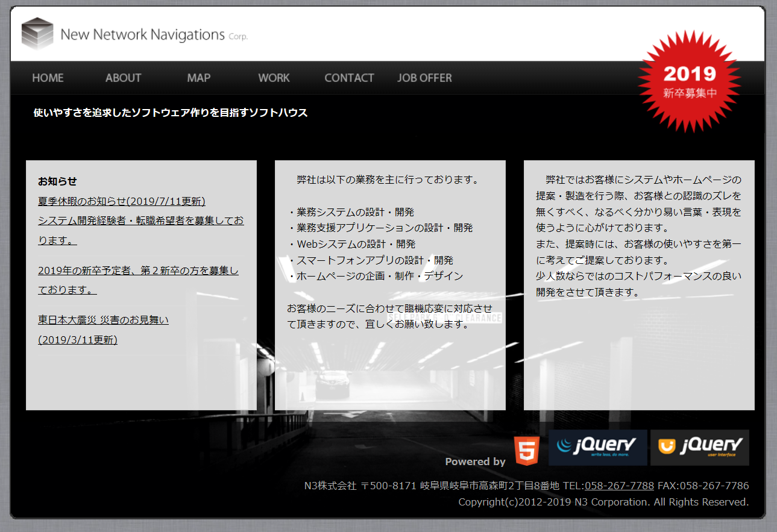Click the telephone number 058-267-7788

pos(619,486)
